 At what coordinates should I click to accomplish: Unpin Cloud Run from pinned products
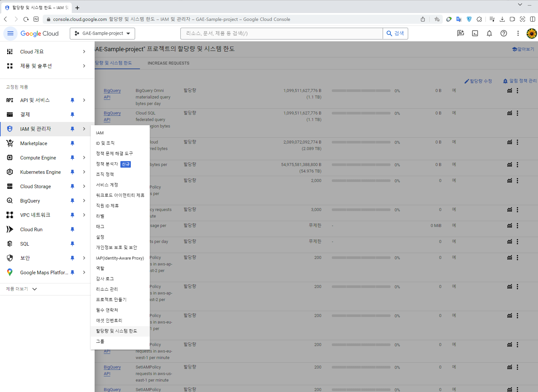(72, 229)
